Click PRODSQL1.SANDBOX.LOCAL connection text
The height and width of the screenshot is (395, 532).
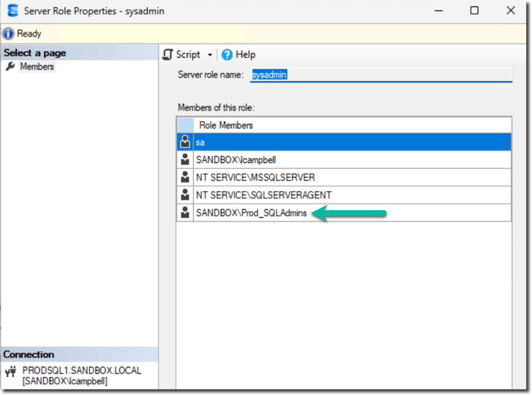click(x=82, y=370)
